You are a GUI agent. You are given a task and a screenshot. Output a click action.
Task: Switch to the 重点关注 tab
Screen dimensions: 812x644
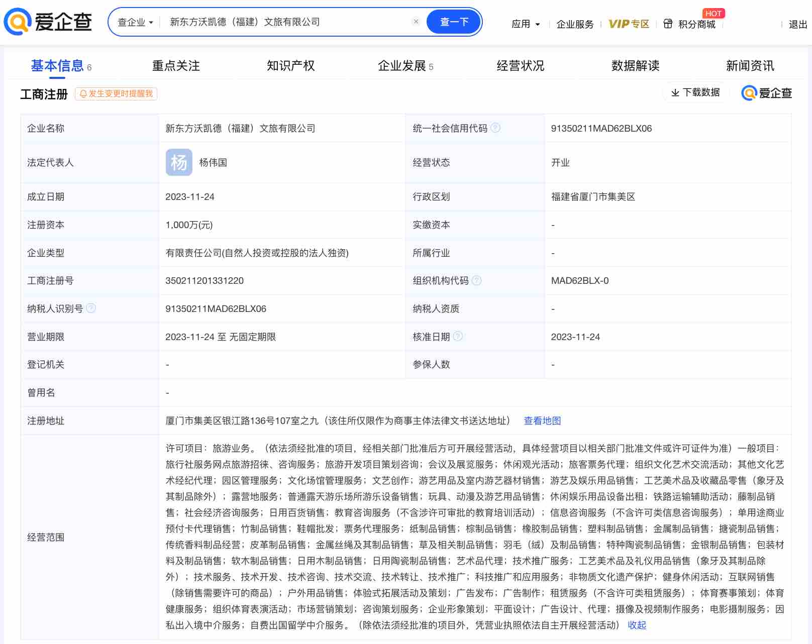pos(176,66)
